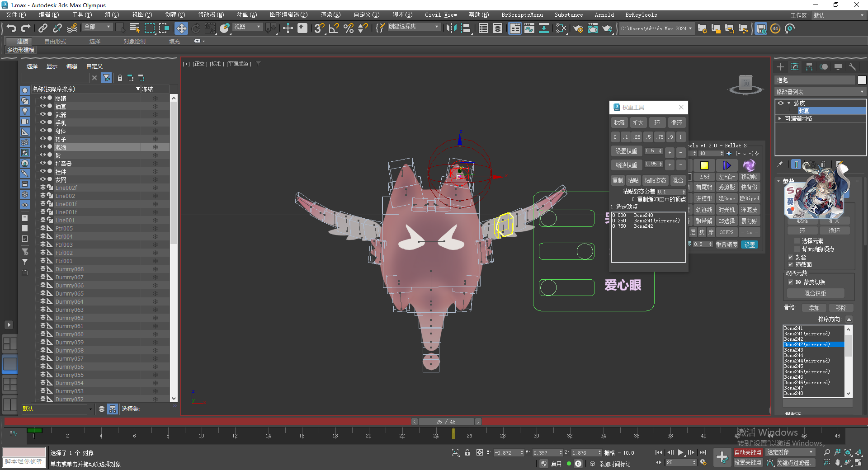This screenshot has width=868, height=470.
Task: Open the Select by Name dialog icon
Action: coord(135,28)
